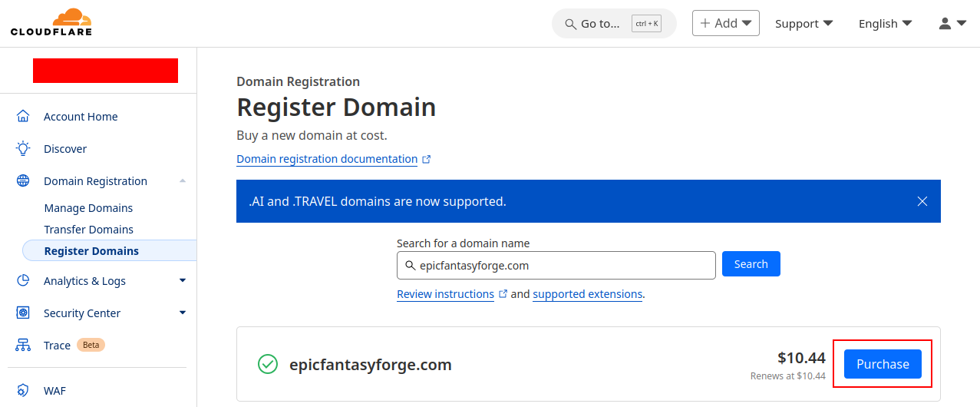Click the Cloudflare logo
Viewport: 980px width, 407px height.
(x=51, y=22)
